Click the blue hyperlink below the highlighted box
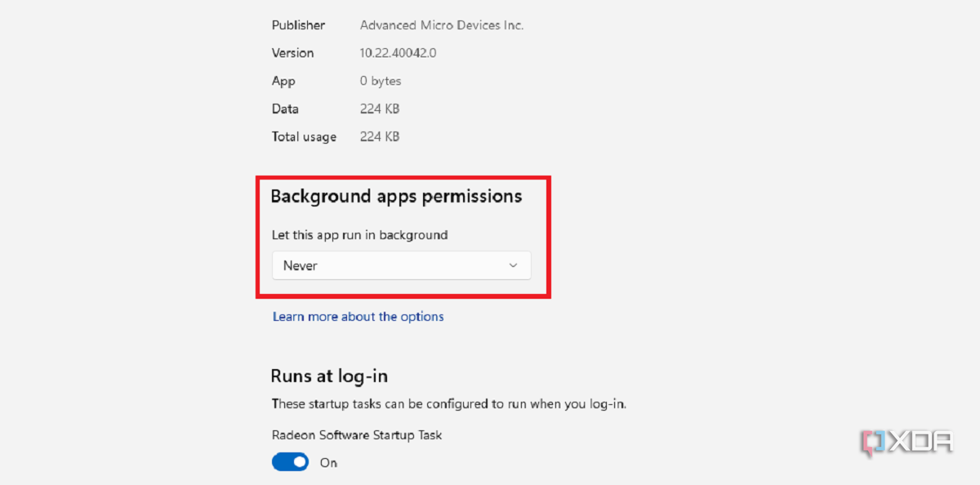The image size is (980, 485). [358, 317]
